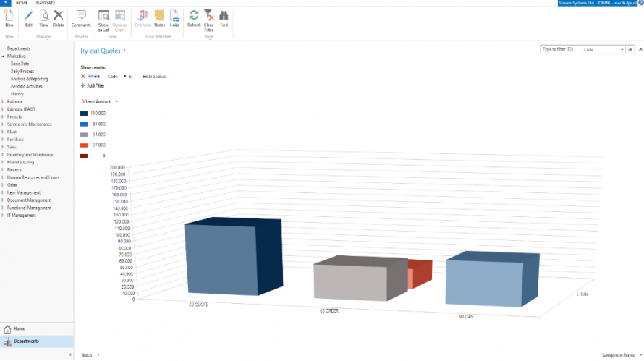Open Departments root in navigation tree
This screenshot has height=361, width=644.
pos(19,48)
